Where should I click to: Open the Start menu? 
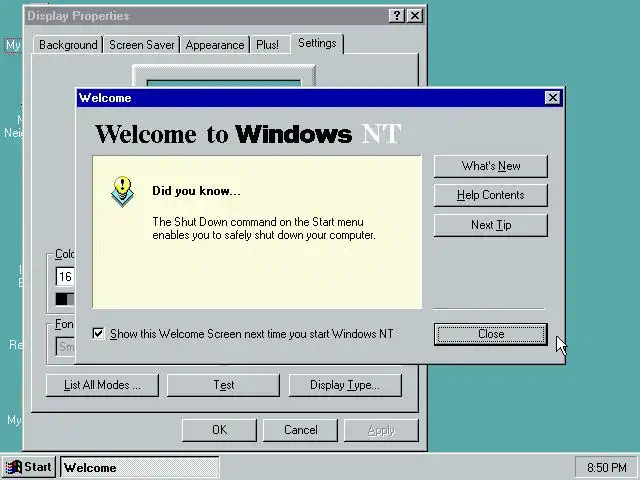coord(29,467)
